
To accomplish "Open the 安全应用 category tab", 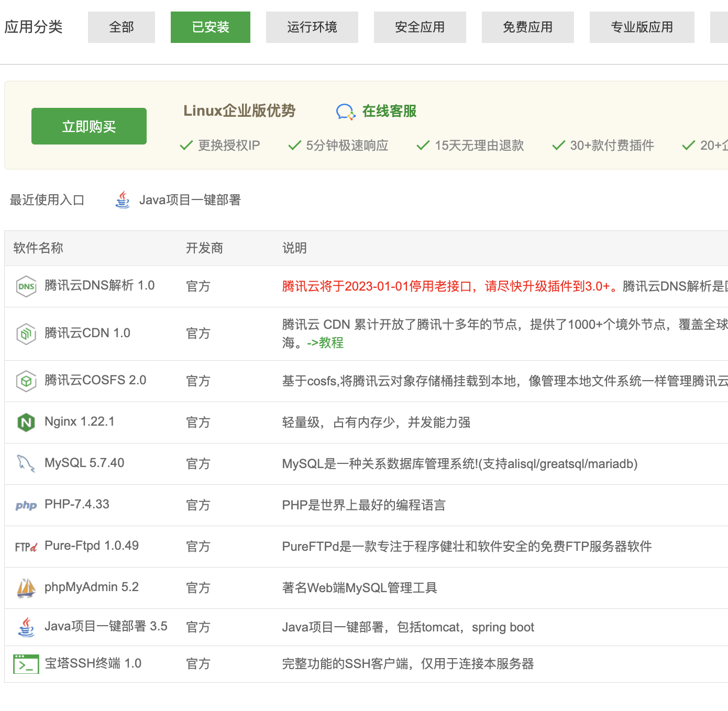I will (420, 27).
